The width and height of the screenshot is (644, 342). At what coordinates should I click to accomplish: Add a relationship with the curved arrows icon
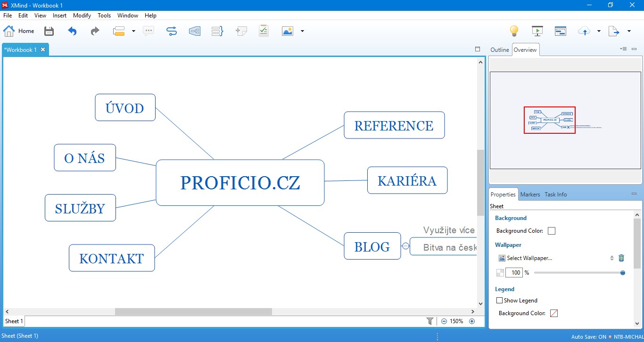pyautogui.click(x=172, y=31)
